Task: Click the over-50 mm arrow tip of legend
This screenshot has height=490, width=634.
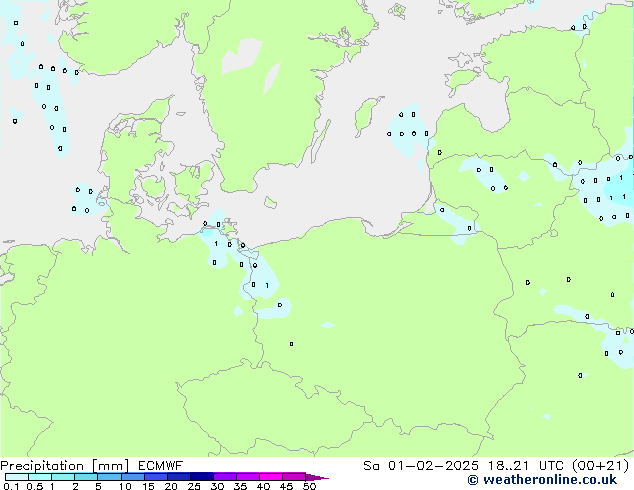Action: [x=317, y=477]
